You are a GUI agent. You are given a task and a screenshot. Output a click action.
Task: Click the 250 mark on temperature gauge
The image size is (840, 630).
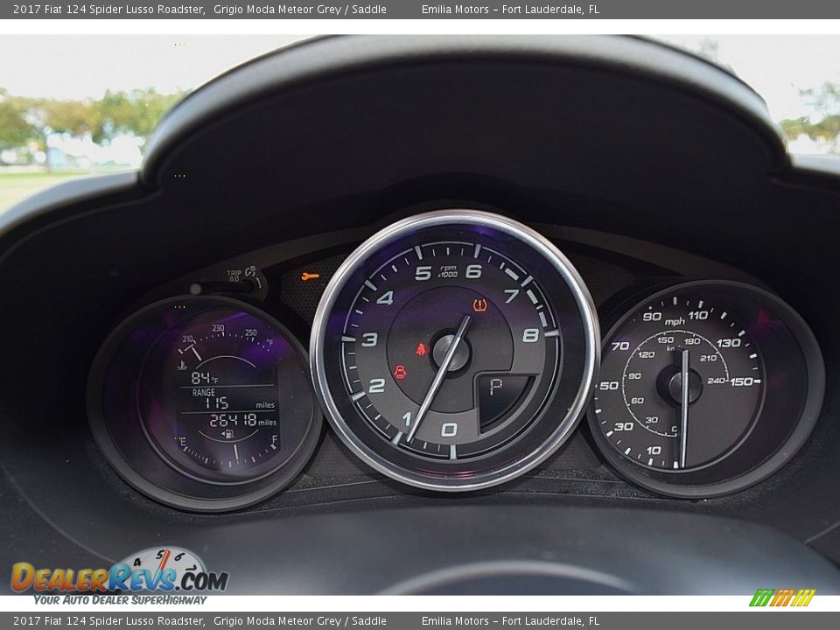click(251, 332)
